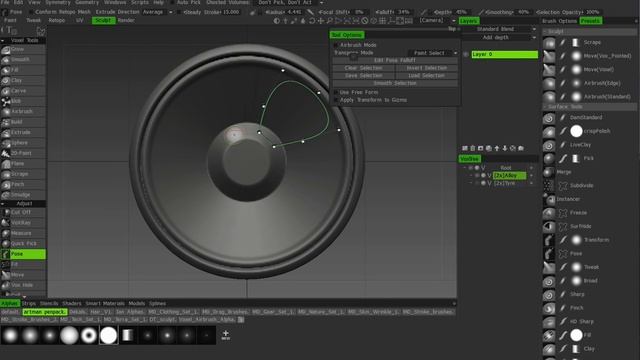This screenshot has width=640, height=360.
Task: Select the Clay tool in Voxel Tools
Action: 23,80
